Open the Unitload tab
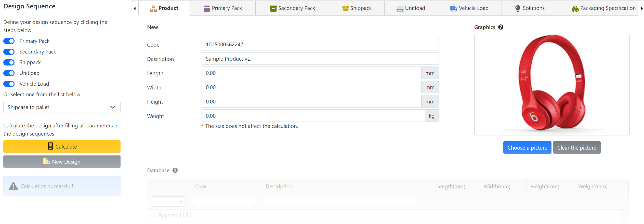Viewport: 644px width, 224px height. tap(411, 8)
